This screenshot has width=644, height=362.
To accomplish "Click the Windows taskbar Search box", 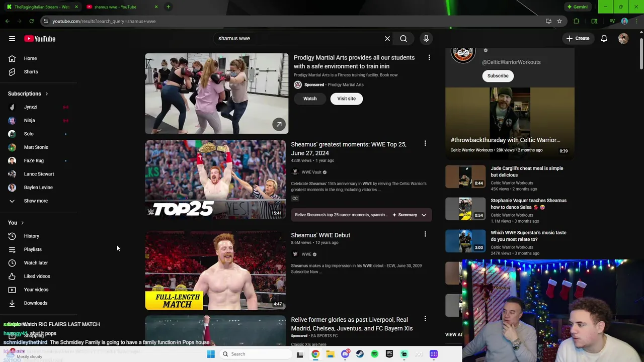I will coord(256,354).
